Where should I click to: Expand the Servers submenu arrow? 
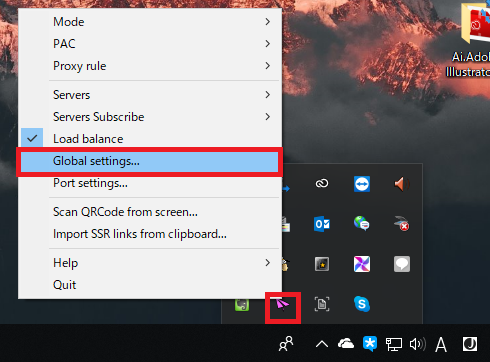pyautogui.click(x=268, y=95)
